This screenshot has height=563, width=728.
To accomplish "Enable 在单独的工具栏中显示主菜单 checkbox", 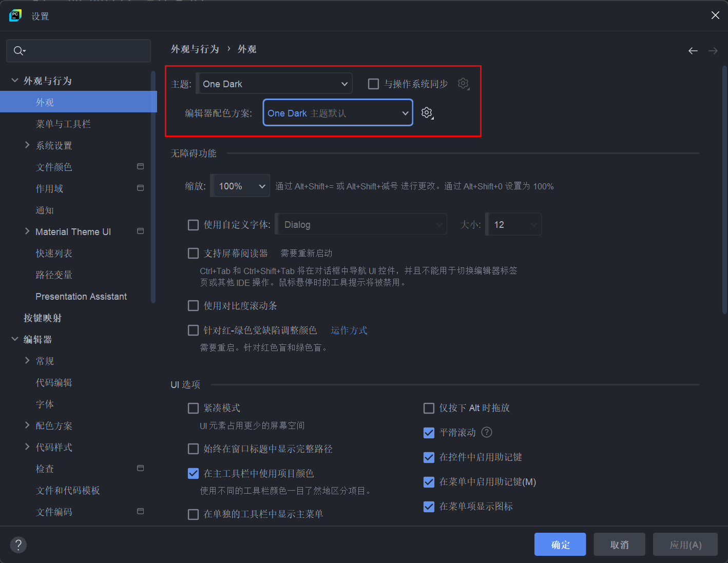I will [x=194, y=514].
